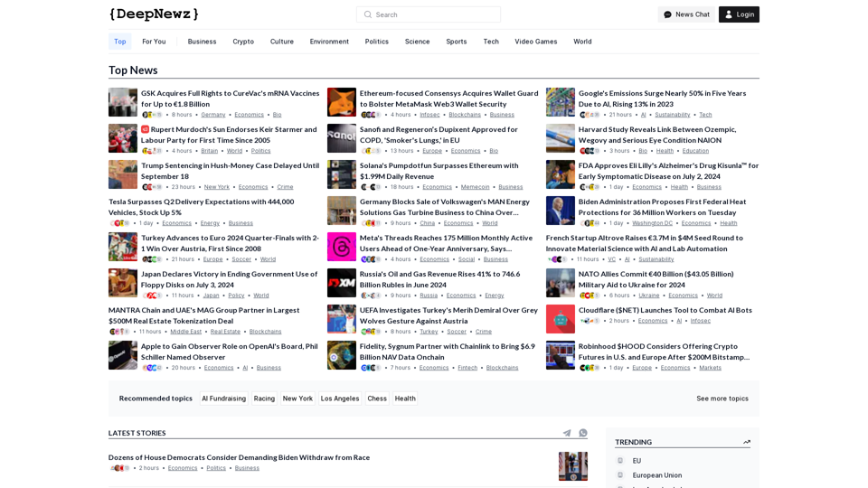Open House Democrats Biden withdraw headline
The height and width of the screenshot is (488, 868).
[x=239, y=457]
